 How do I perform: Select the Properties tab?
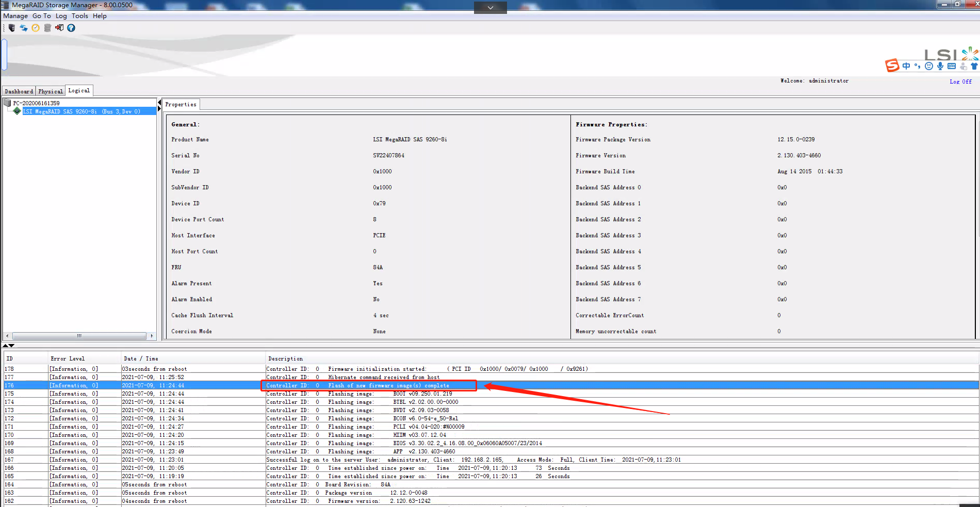pyautogui.click(x=181, y=104)
